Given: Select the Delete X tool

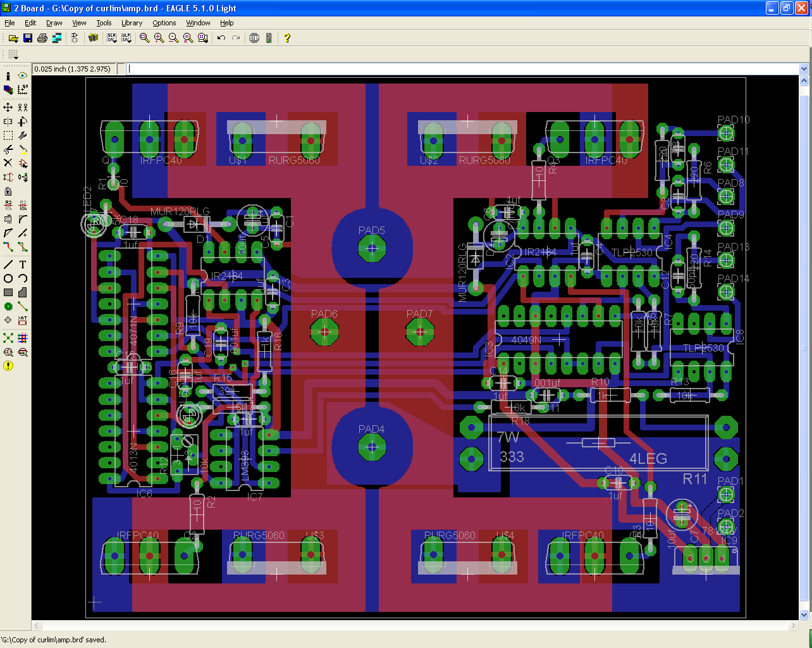Looking at the screenshot, I should click(x=8, y=163).
